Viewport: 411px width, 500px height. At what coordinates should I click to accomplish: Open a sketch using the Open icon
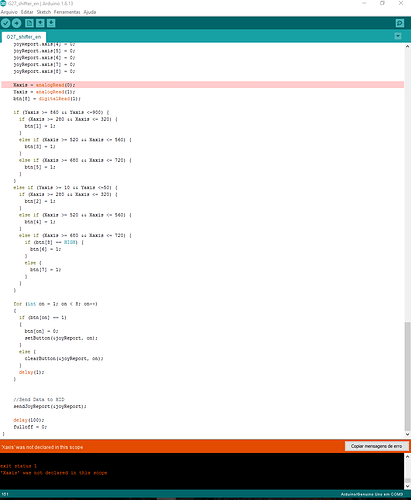coord(40,23)
